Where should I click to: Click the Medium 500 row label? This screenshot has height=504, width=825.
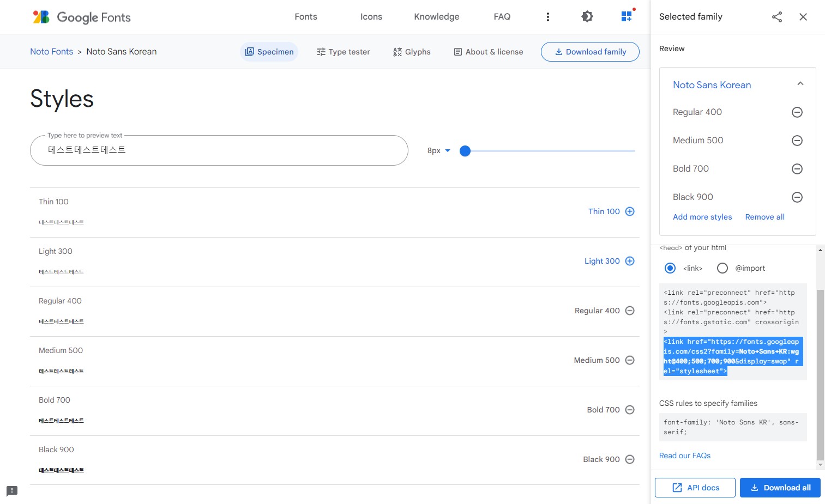pyautogui.click(x=61, y=350)
